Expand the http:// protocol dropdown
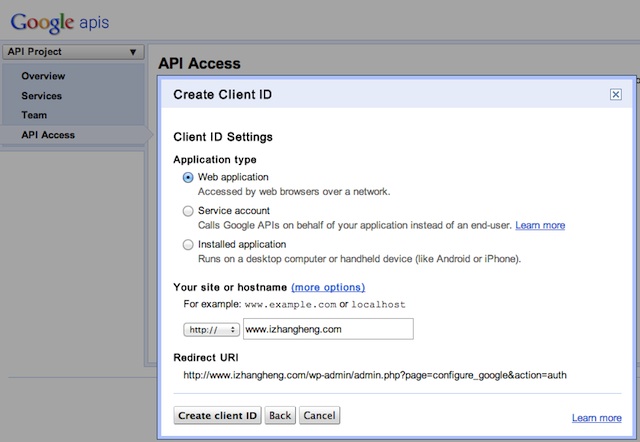This screenshot has width=640, height=442. pyautogui.click(x=211, y=329)
